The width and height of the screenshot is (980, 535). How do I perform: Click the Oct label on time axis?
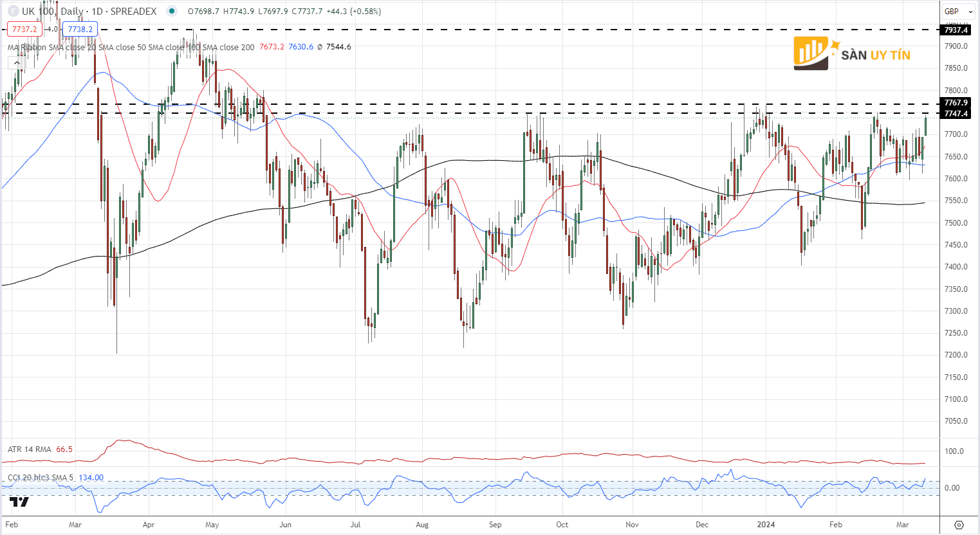click(562, 525)
